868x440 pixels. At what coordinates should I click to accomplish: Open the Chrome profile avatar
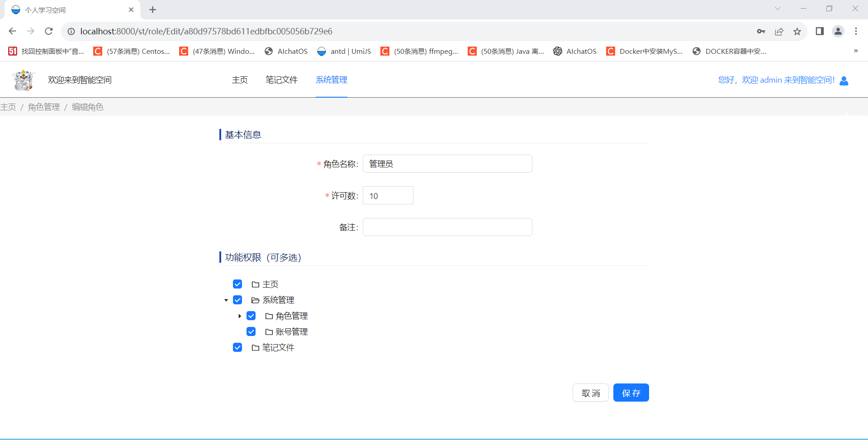click(838, 31)
